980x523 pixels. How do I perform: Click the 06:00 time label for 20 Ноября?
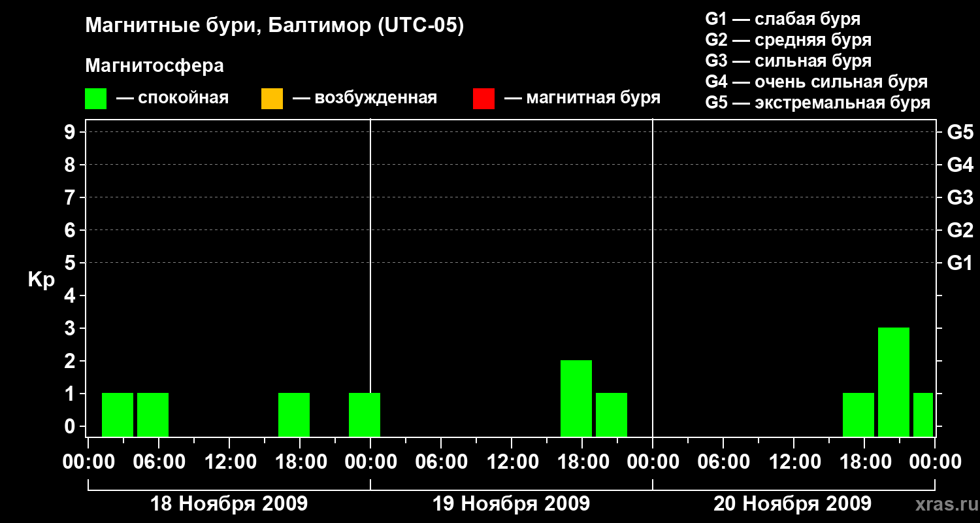tap(723, 462)
